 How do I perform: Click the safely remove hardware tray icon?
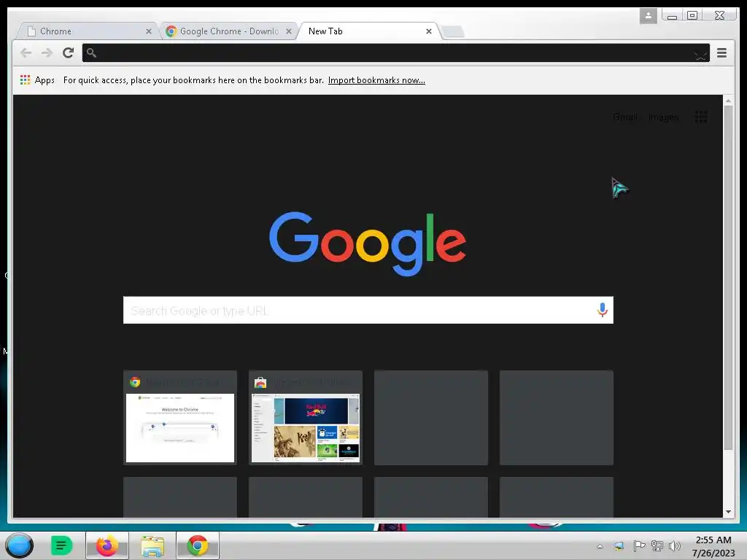tap(619, 545)
